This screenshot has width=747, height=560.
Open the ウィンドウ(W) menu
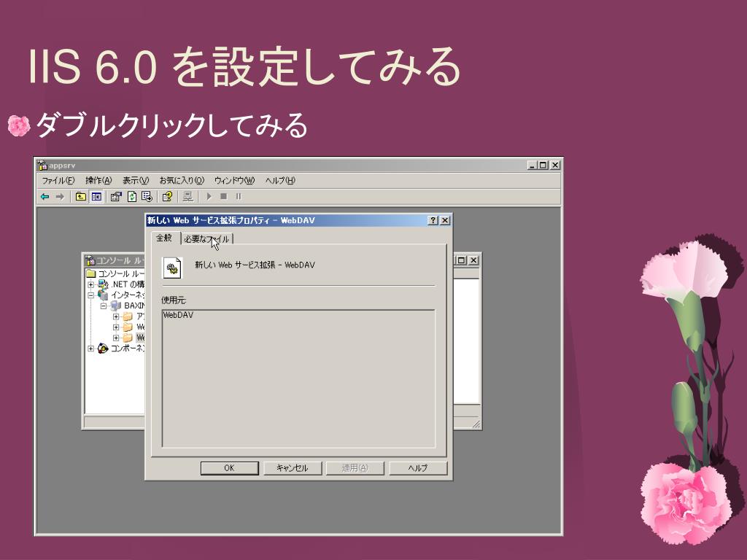click(x=234, y=181)
